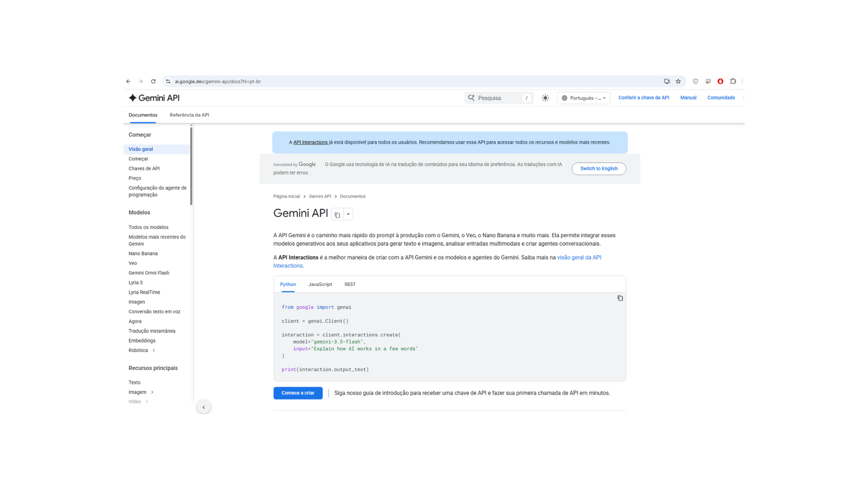The width and height of the screenshot is (868, 488).
Task: Open the shield extension icon
Action: [695, 81]
